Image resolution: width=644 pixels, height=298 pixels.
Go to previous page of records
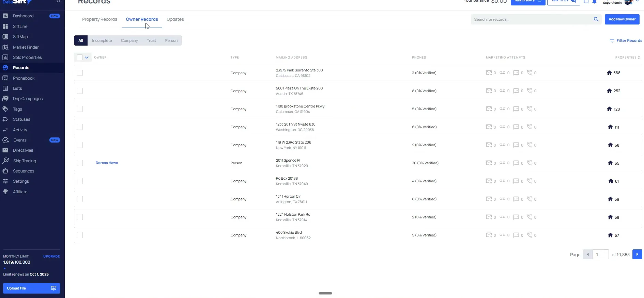pos(588,254)
